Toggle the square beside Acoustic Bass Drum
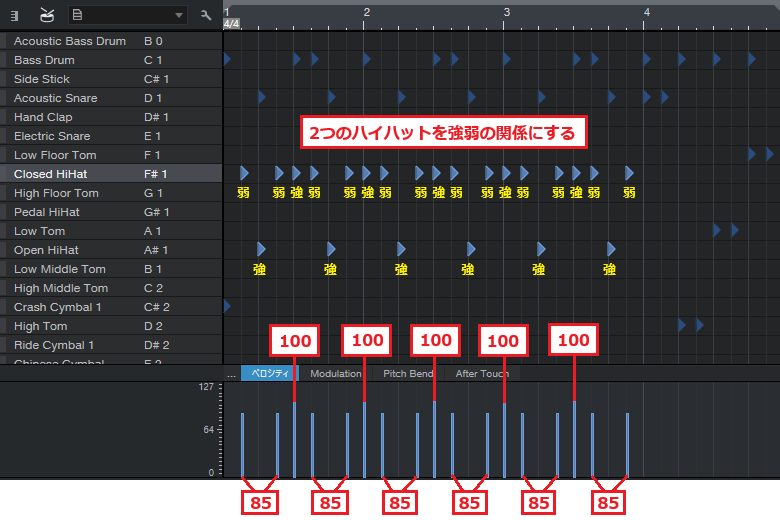 tap(4, 41)
